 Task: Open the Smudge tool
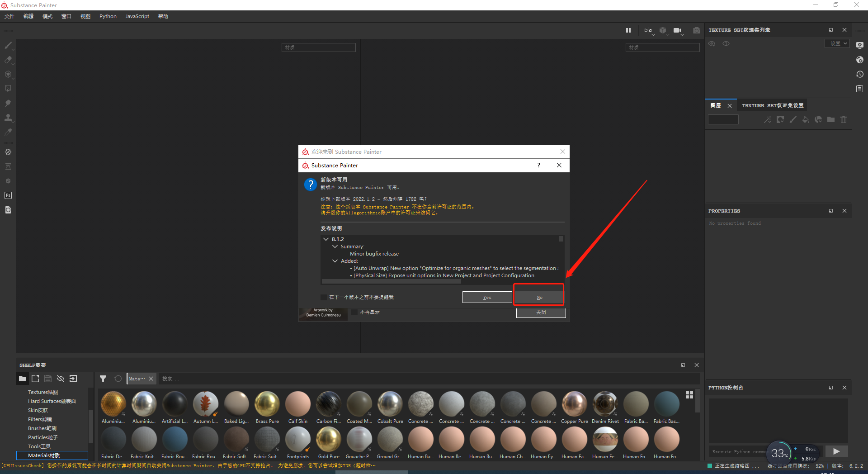[8, 103]
